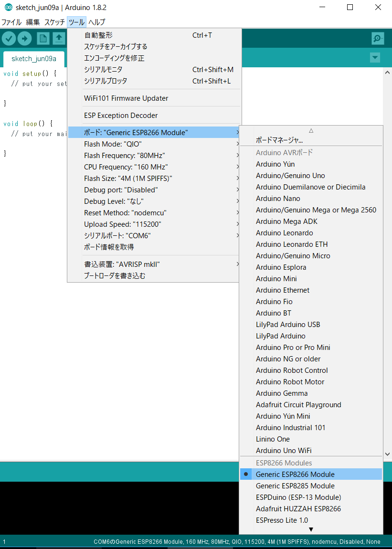The height and width of the screenshot is (549, 392).
Task: Open ボードマネージャ...
Action: [311, 140]
